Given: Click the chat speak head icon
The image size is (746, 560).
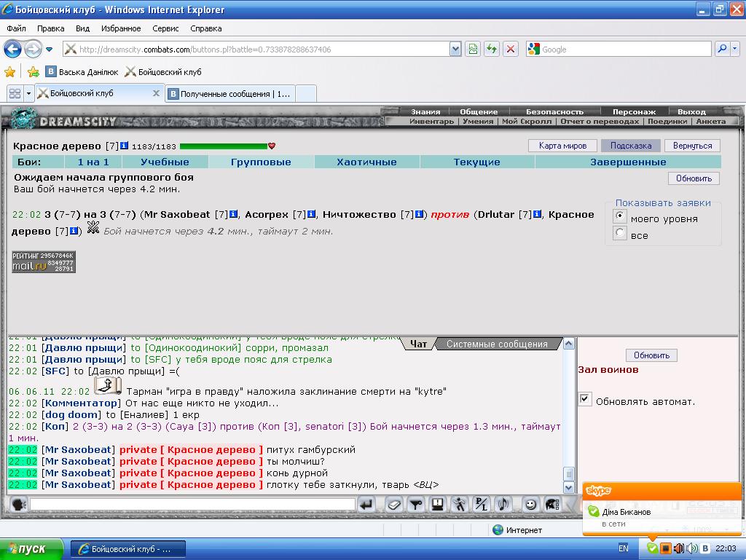Looking at the screenshot, I should [x=18, y=504].
